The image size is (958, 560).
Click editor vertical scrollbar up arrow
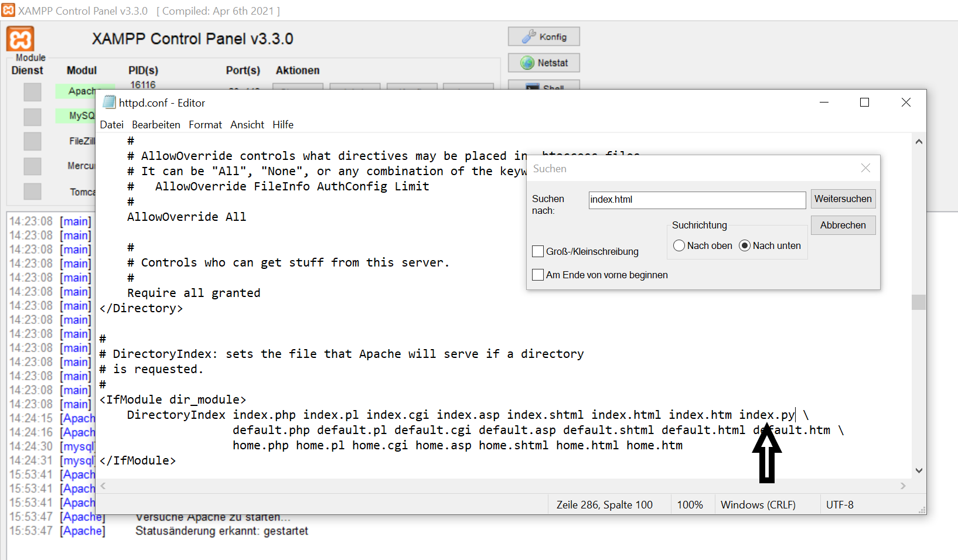[919, 141]
